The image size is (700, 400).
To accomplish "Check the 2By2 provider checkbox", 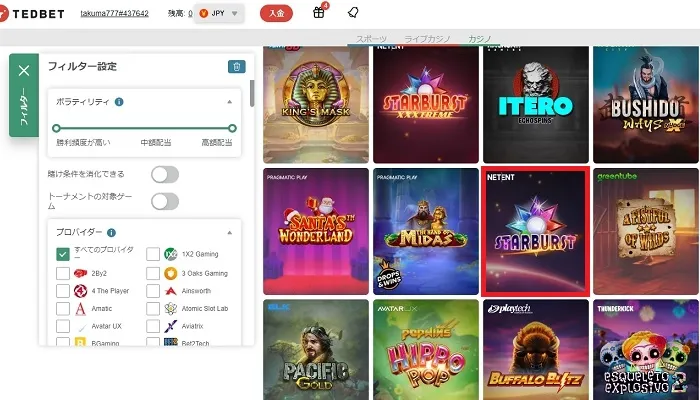I will [x=63, y=273].
